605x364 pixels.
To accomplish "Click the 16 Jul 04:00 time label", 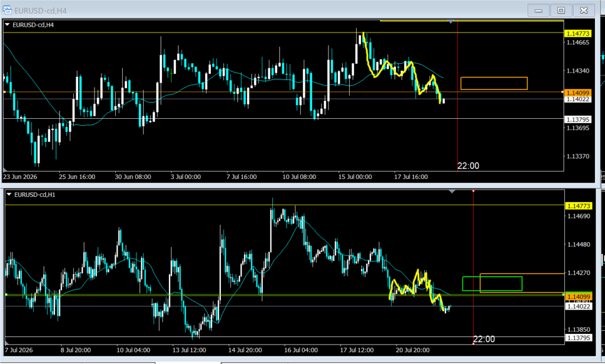I will coord(301,350).
